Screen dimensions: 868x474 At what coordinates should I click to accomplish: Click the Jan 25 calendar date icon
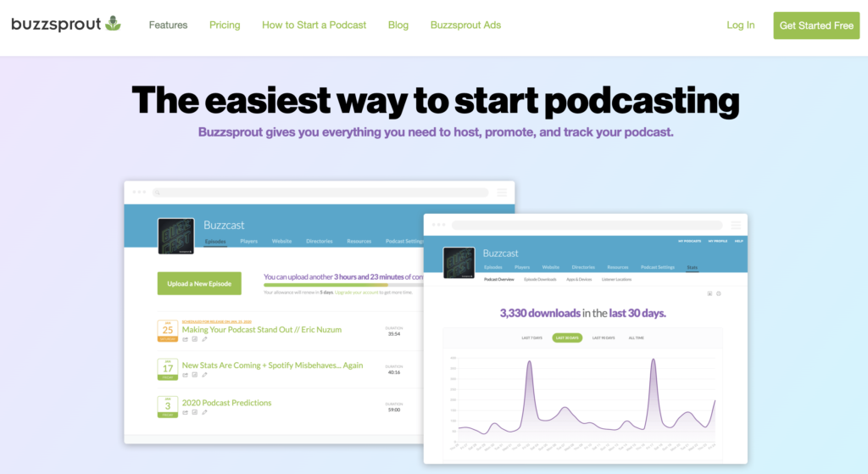167,331
